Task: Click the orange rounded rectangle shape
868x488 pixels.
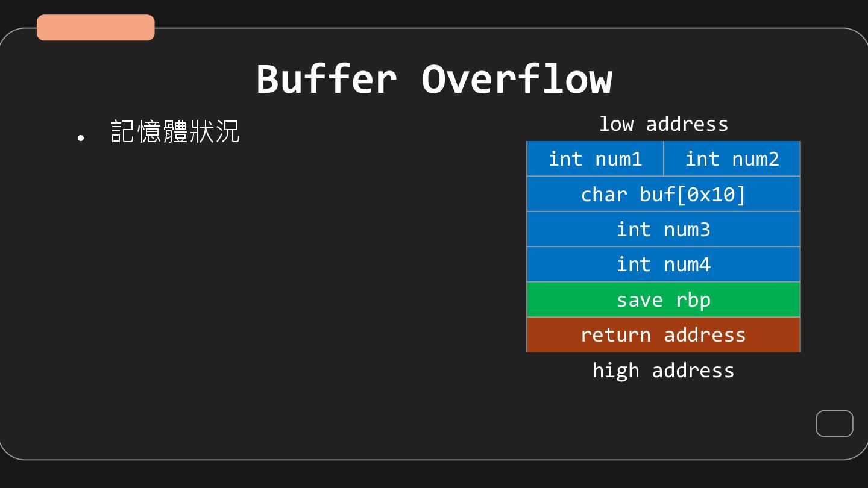Action: point(95,28)
